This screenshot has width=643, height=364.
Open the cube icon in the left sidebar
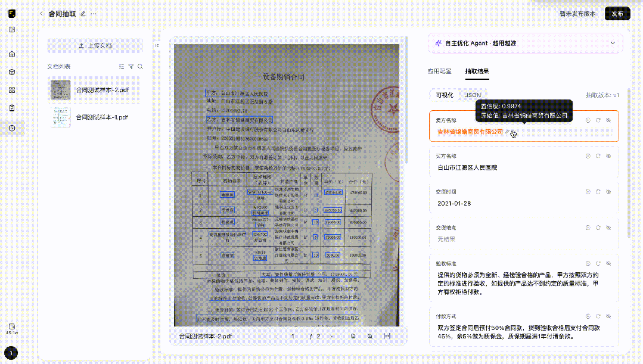(x=12, y=72)
